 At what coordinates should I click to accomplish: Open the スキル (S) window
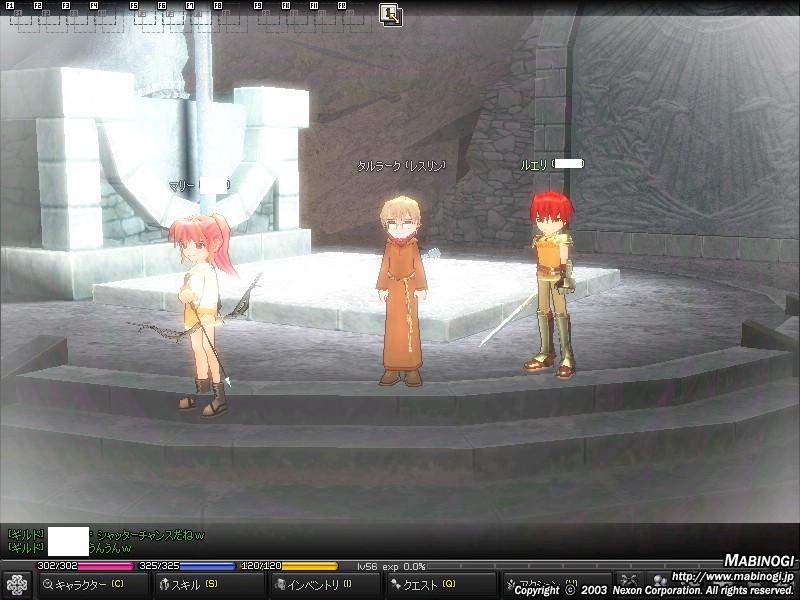(x=208, y=584)
